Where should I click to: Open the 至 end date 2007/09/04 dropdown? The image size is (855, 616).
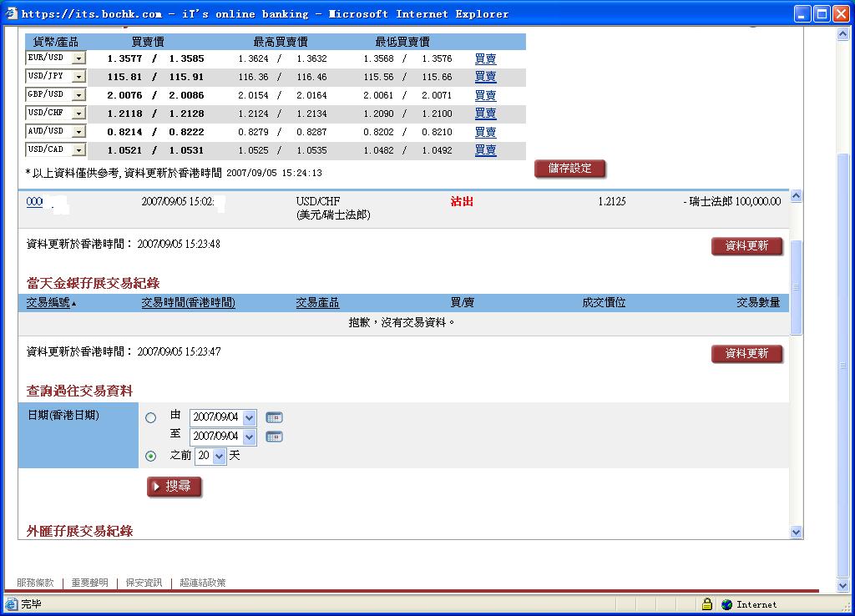[249, 437]
